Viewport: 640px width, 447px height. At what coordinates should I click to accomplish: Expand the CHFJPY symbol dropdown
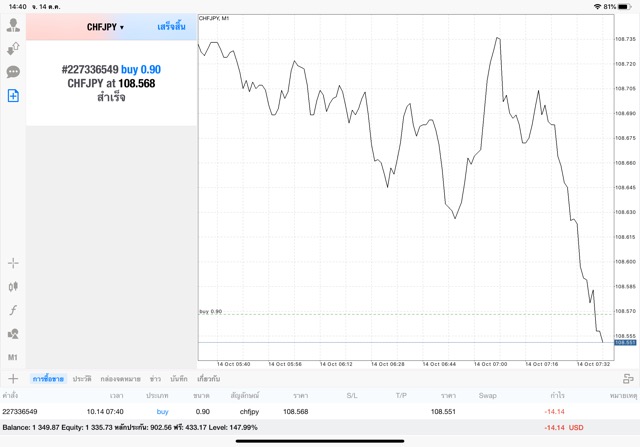tap(105, 27)
